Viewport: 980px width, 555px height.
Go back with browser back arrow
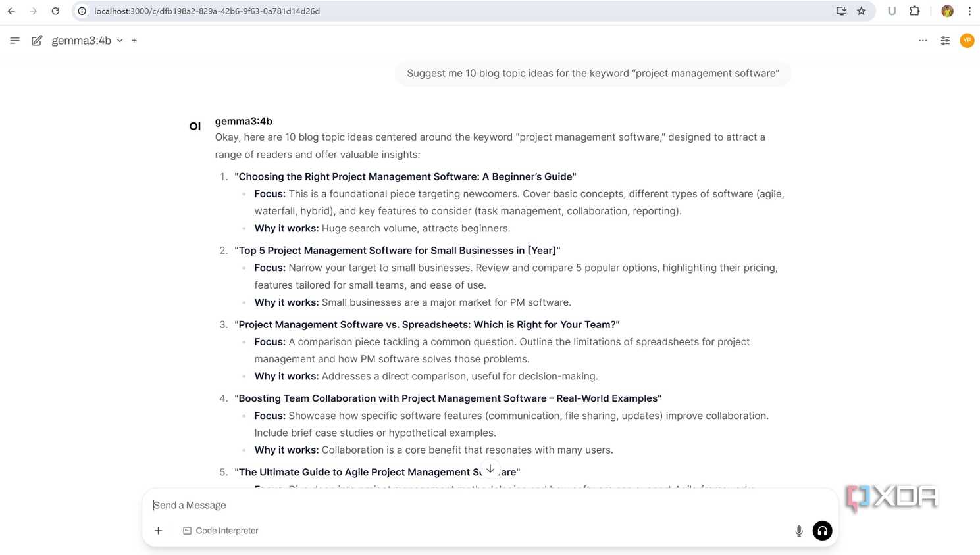11,11
